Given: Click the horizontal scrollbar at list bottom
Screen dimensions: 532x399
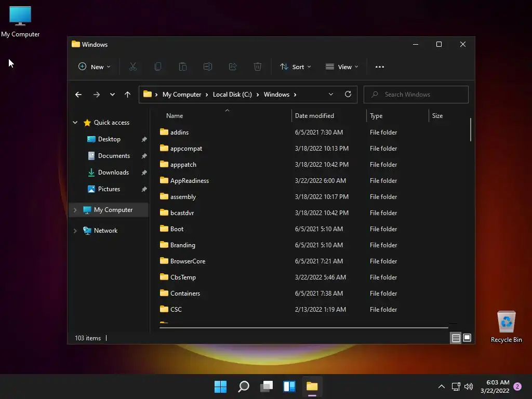Looking at the screenshot, I should pos(303,328).
